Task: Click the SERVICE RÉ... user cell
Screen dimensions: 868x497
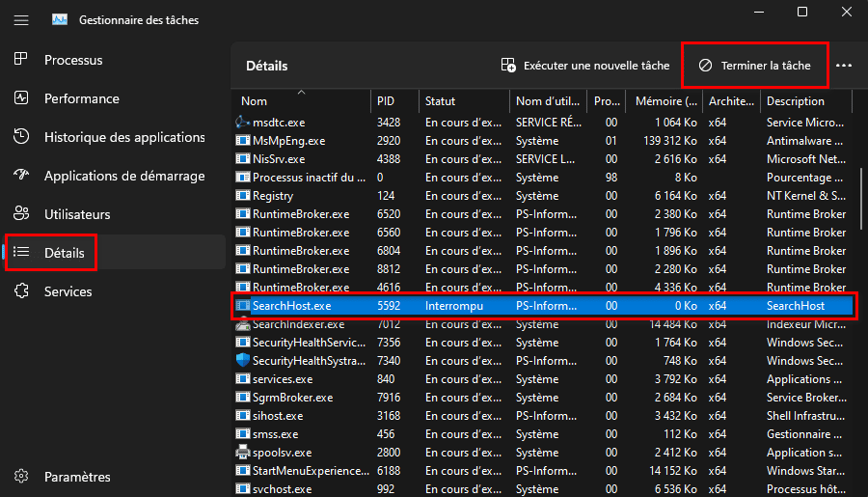Action: 549,122
